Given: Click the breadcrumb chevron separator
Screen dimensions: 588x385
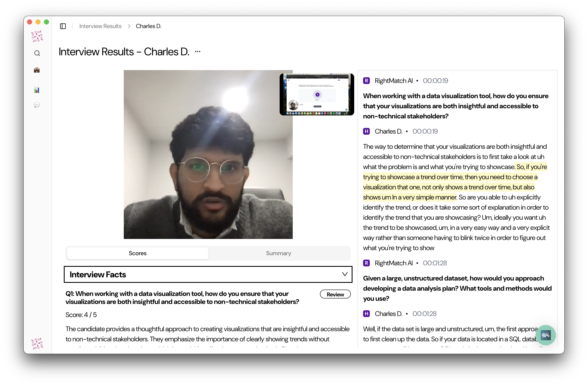Looking at the screenshot, I should (x=129, y=26).
